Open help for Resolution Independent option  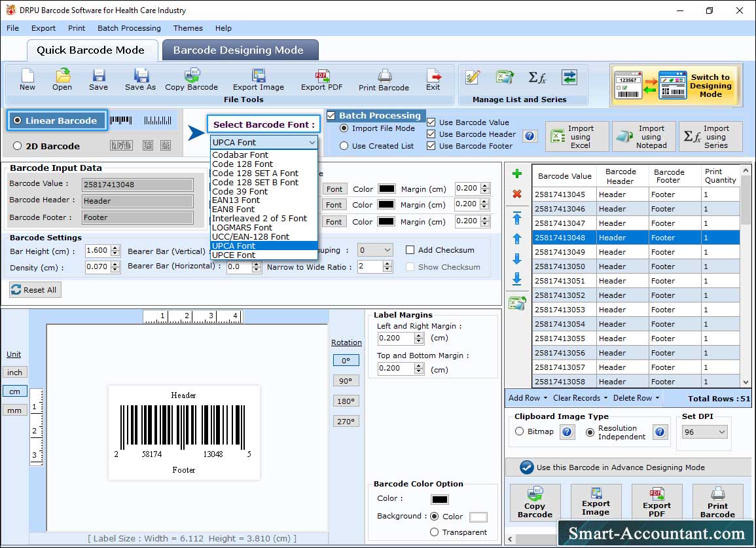tap(660, 431)
